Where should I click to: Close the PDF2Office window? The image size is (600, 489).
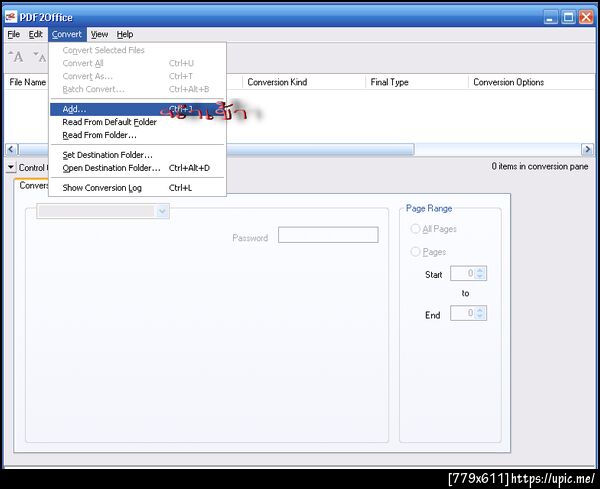(586, 17)
